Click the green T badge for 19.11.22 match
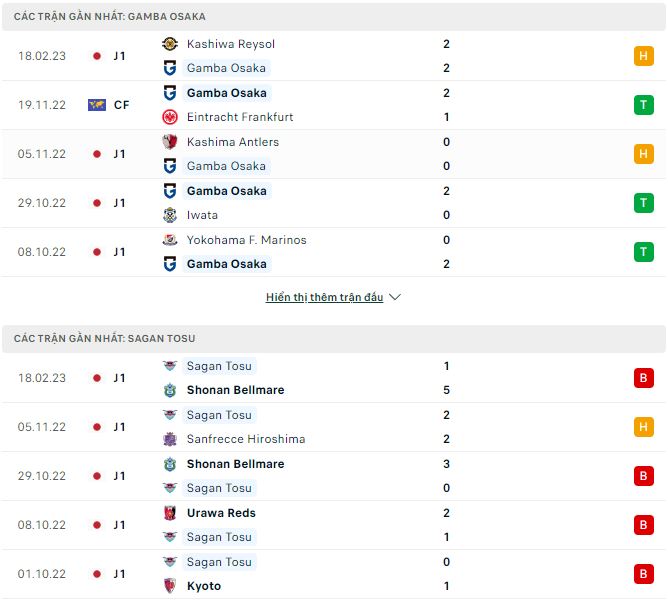The height and width of the screenshot is (600, 668). [x=644, y=105]
